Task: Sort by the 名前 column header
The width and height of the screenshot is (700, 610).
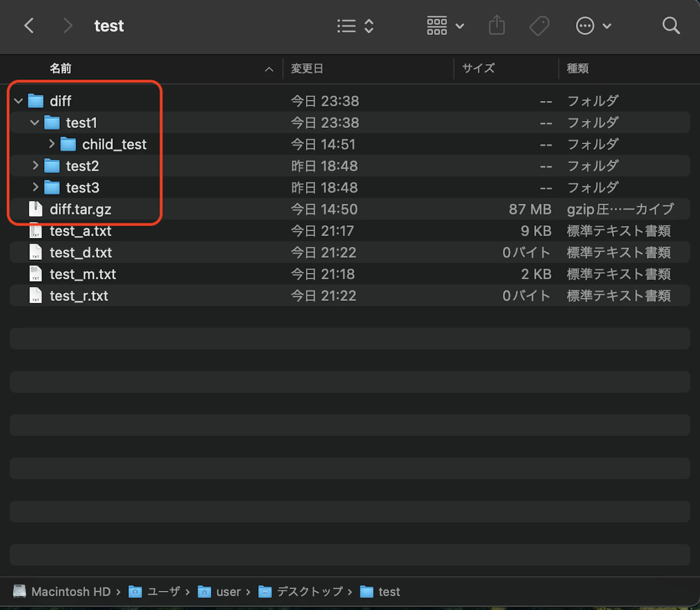Action: [60, 69]
